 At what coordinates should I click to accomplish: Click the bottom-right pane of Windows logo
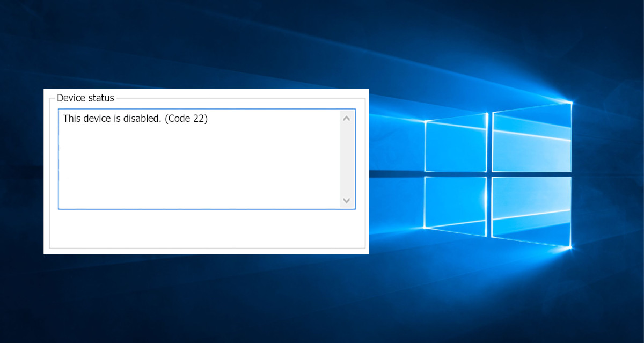click(x=531, y=209)
